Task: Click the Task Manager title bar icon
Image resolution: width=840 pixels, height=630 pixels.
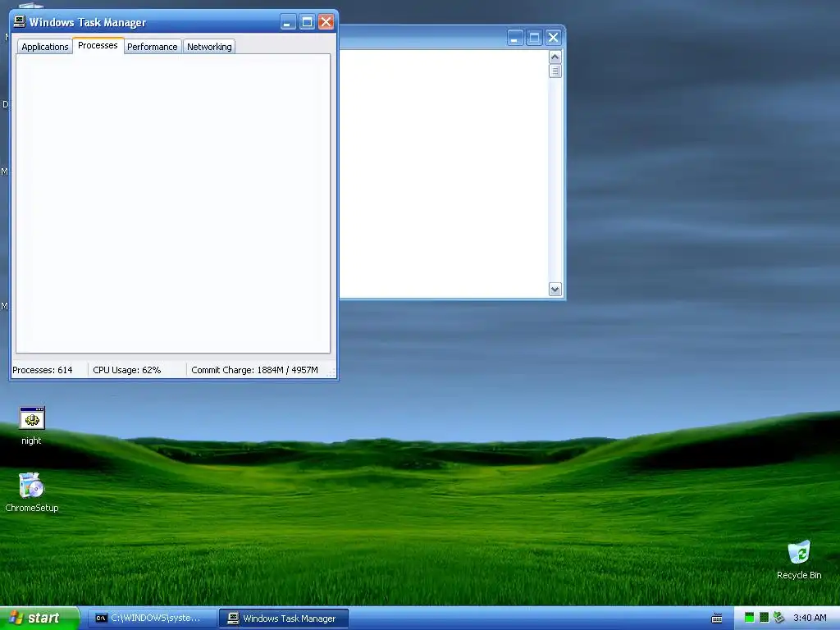Action: tap(20, 21)
